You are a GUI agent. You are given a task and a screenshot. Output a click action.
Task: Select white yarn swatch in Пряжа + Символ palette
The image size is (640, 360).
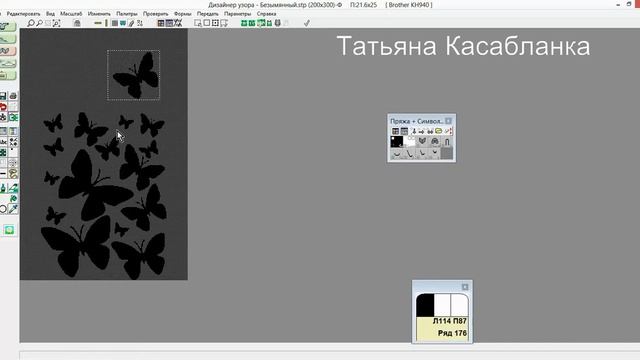(x=409, y=141)
